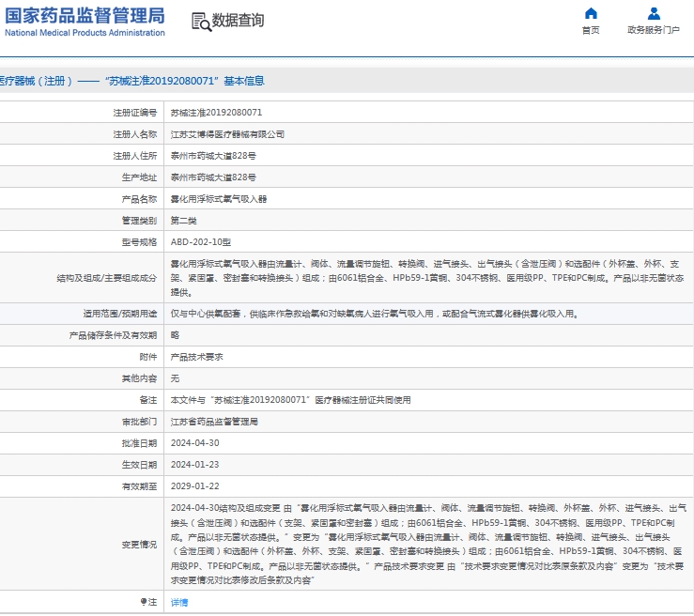Click the 有效期至 value 2029-01-22

[195, 486]
